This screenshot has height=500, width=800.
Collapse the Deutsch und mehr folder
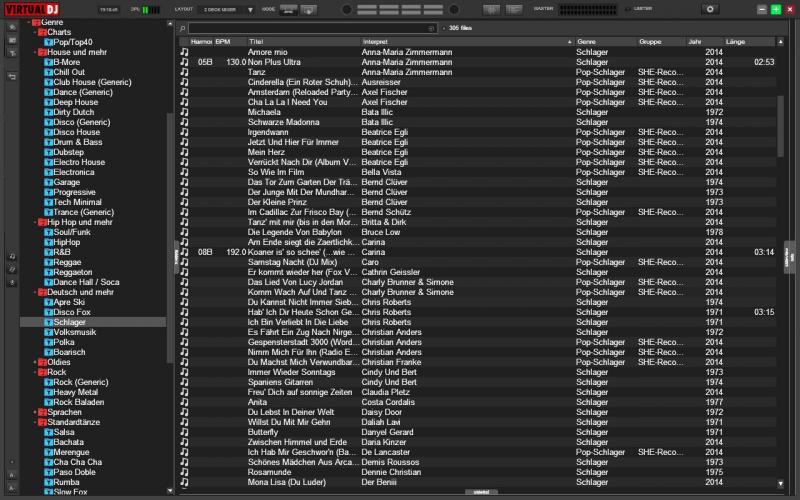coord(35,292)
